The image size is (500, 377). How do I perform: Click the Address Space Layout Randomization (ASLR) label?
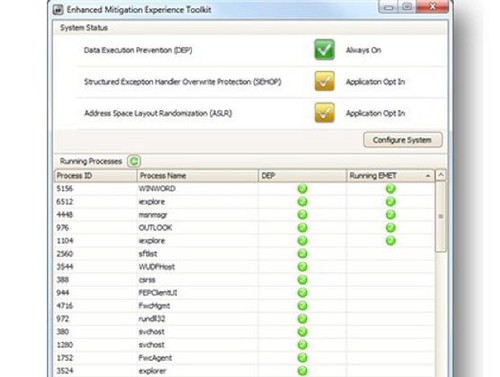[158, 113]
